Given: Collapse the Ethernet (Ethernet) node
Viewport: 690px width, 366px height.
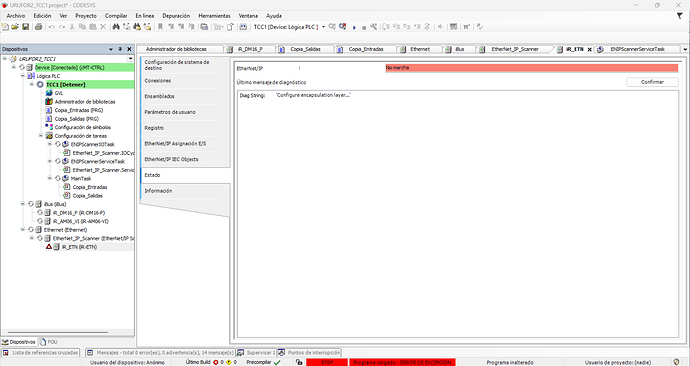Looking at the screenshot, I should click(x=22, y=230).
